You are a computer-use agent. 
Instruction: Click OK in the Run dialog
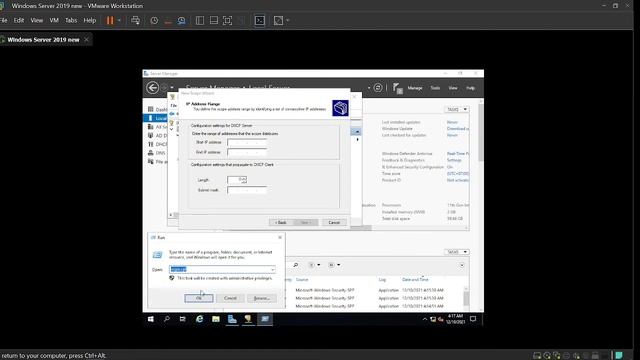tap(199, 298)
